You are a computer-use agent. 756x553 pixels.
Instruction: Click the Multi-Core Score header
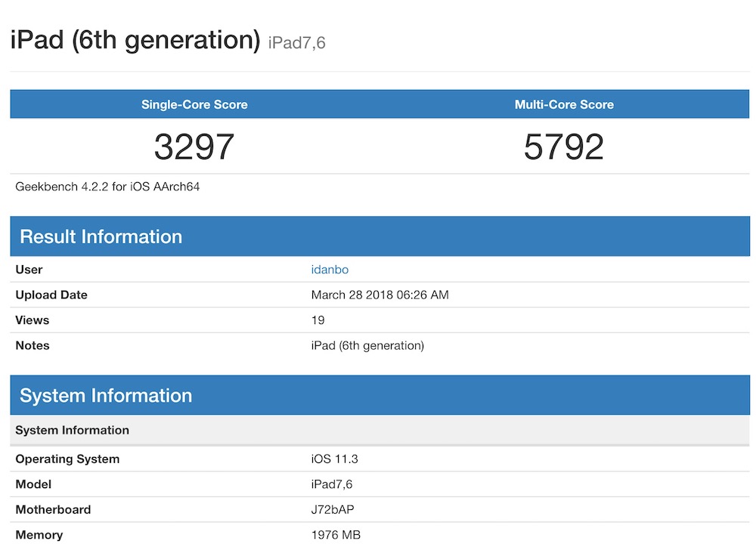pos(564,104)
